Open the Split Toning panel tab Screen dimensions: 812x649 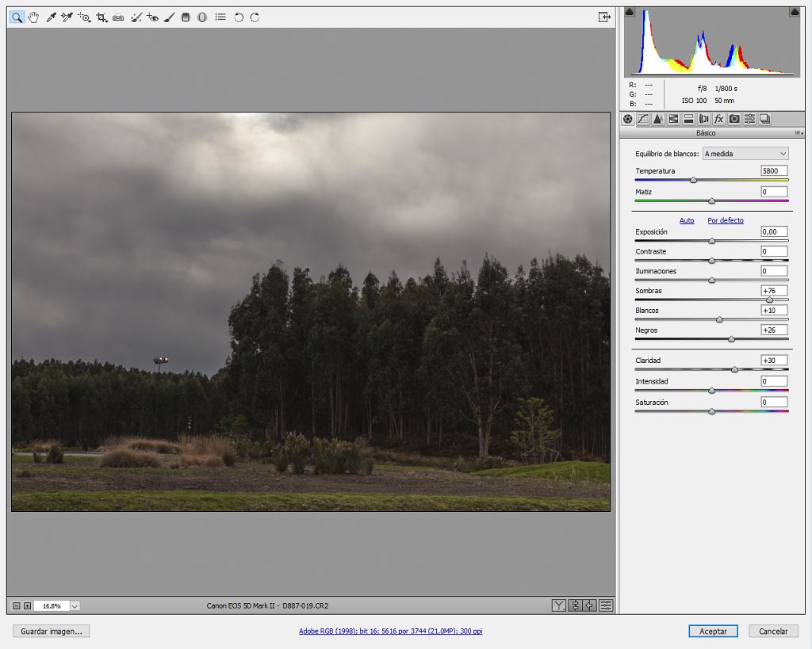(688, 119)
